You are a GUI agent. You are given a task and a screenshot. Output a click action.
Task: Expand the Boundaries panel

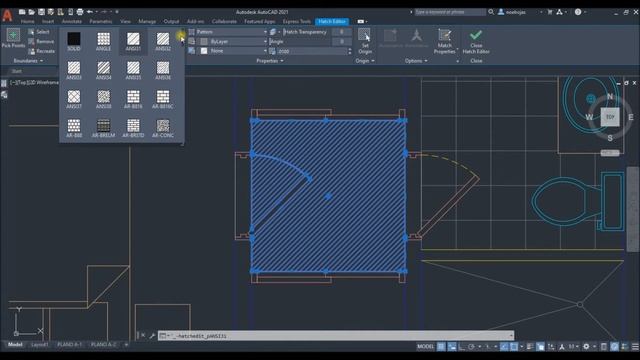click(28, 61)
